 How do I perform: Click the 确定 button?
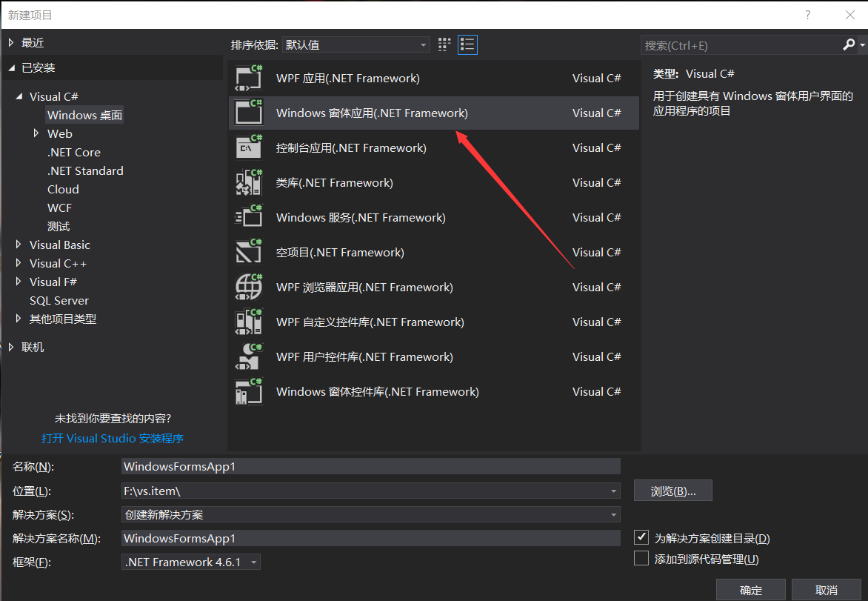pyautogui.click(x=751, y=590)
